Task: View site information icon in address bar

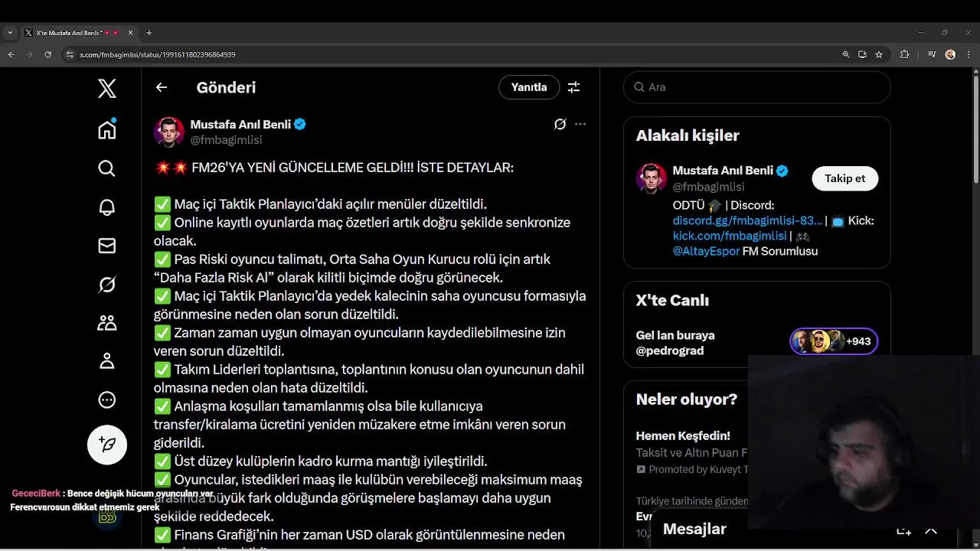Action: pyautogui.click(x=70, y=54)
